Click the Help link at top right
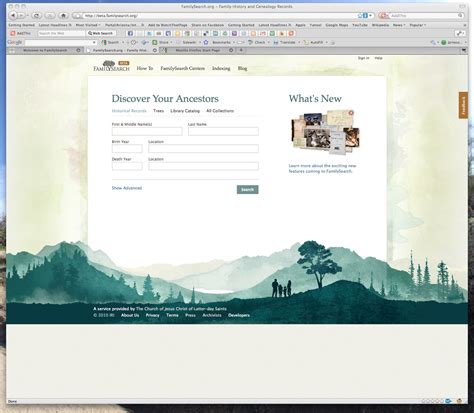Screen dimensions: 474x413 click(x=378, y=58)
